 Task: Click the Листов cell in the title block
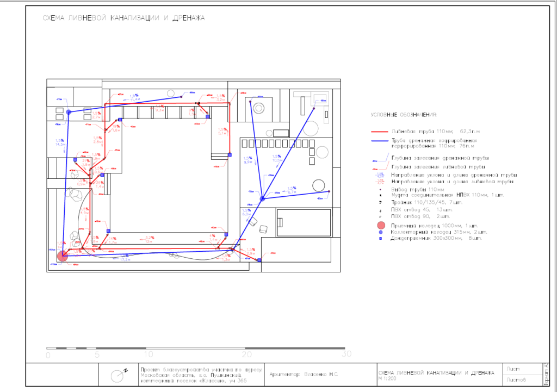(x=515, y=380)
